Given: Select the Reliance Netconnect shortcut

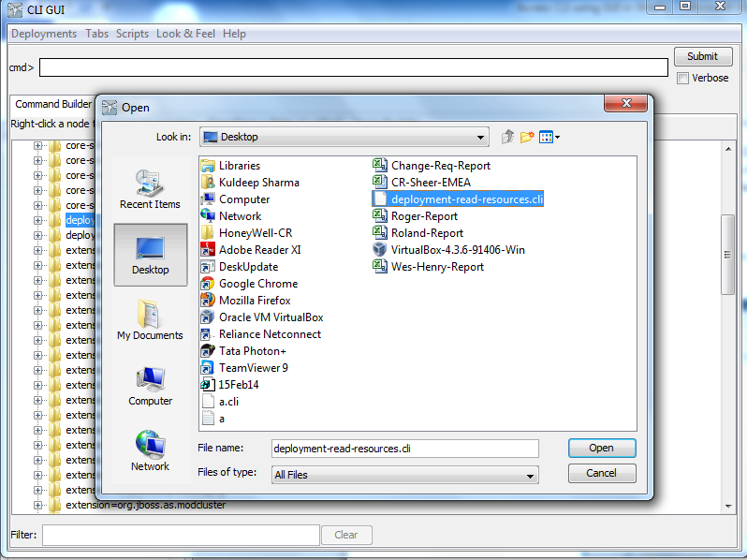Looking at the screenshot, I should (261, 334).
